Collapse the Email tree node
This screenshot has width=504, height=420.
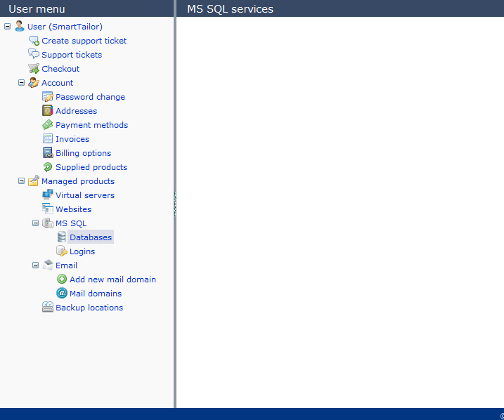[35, 265]
